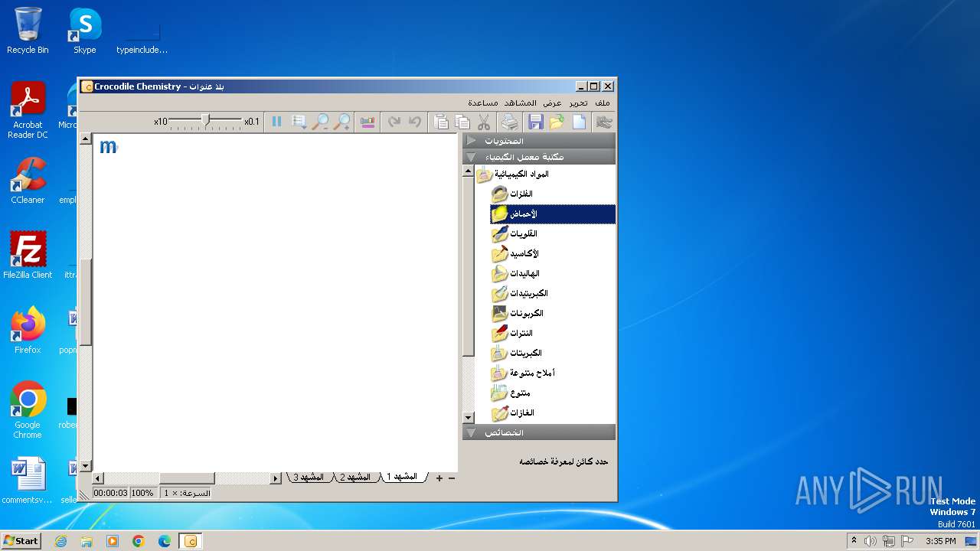Click the print icon
Image resolution: width=980 pixels, height=551 pixels.
pyautogui.click(x=510, y=122)
